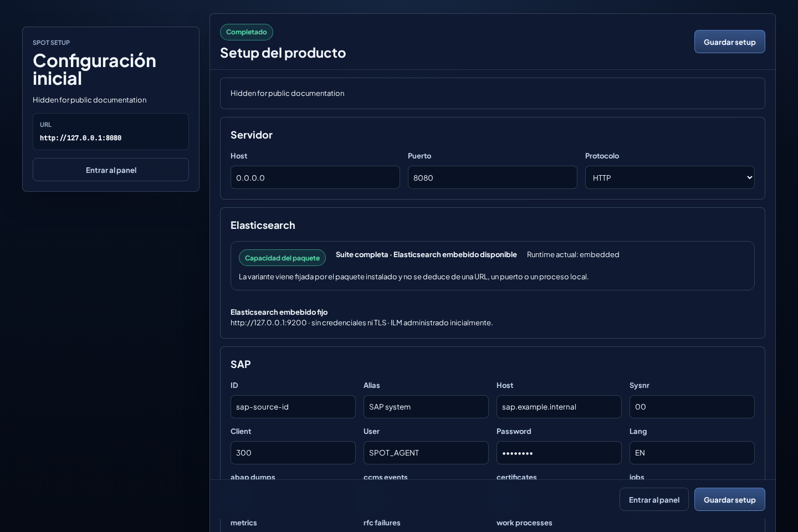This screenshot has height=532, width=798.
Task: Click the User field SPOT_AGENT
Action: coord(426,453)
